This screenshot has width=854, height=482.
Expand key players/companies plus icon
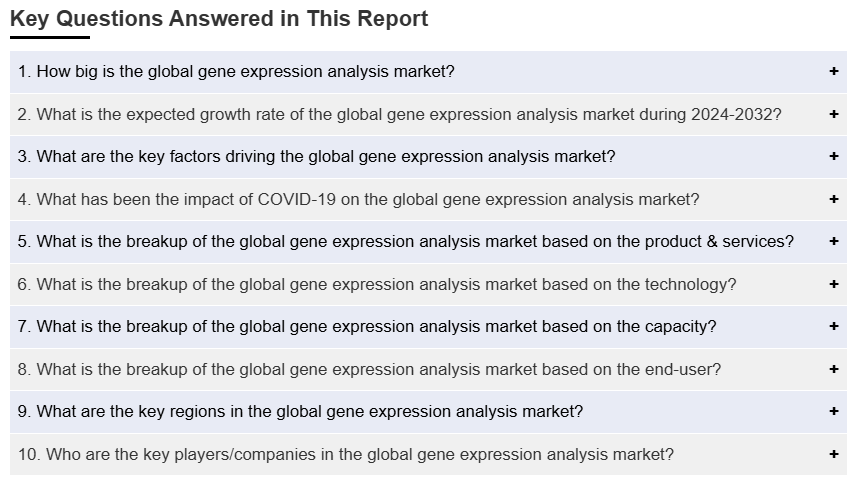click(x=833, y=454)
